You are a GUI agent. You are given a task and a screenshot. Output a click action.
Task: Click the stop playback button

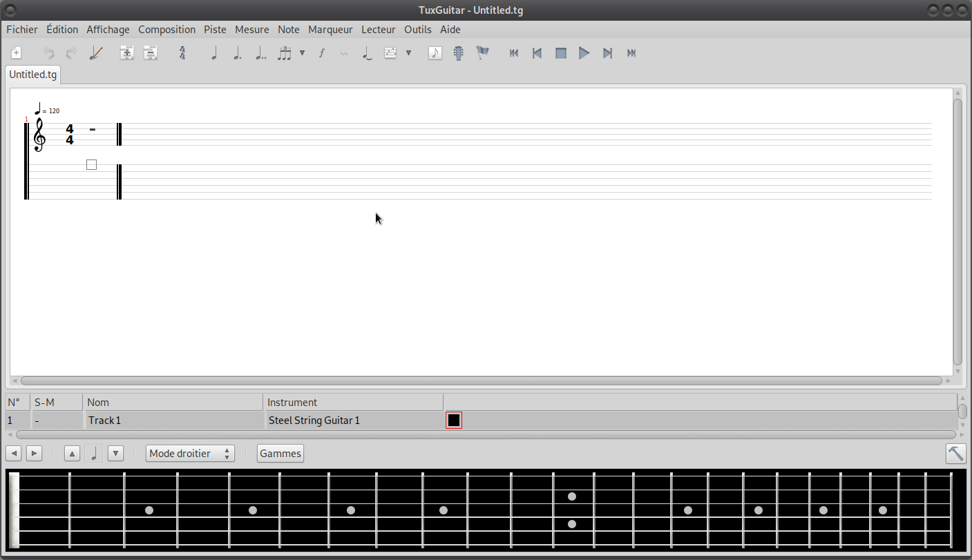click(x=561, y=53)
